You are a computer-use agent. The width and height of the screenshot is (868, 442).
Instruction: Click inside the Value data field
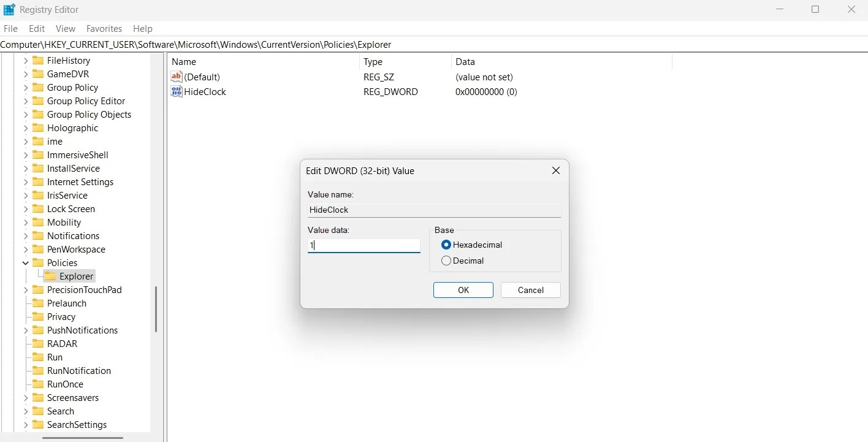(x=363, y=245)
